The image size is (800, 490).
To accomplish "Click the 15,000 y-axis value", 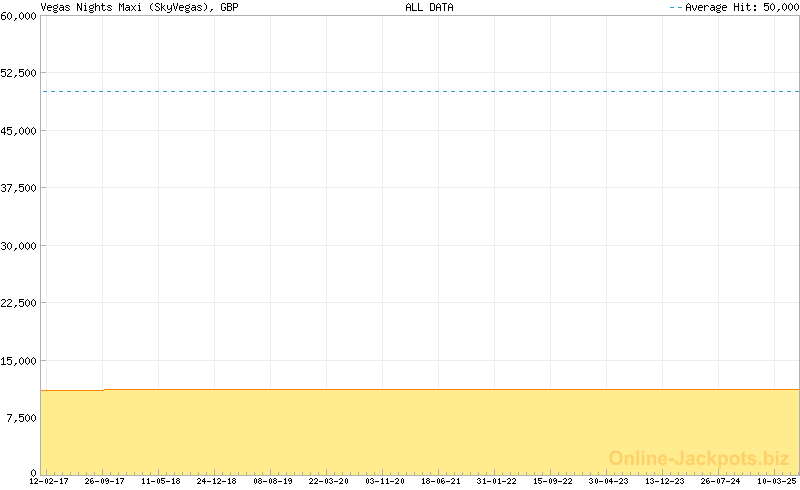I will pyautogui.click(x=19, y=360).
